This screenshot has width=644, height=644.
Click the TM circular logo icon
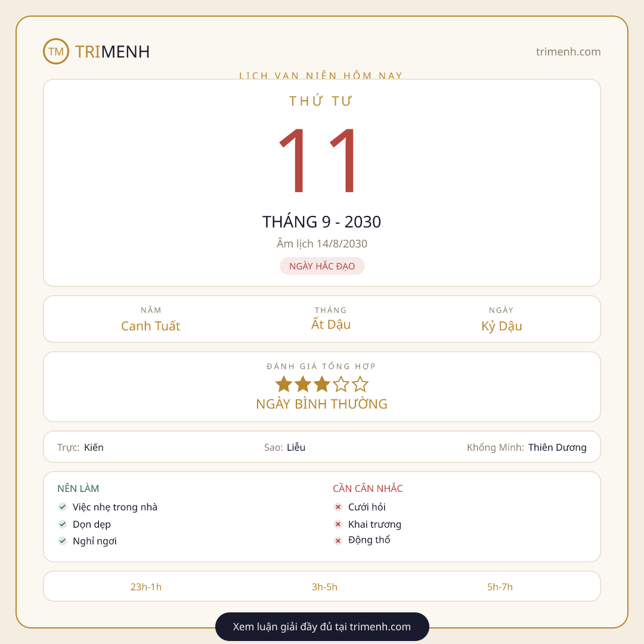pos(56,51)
